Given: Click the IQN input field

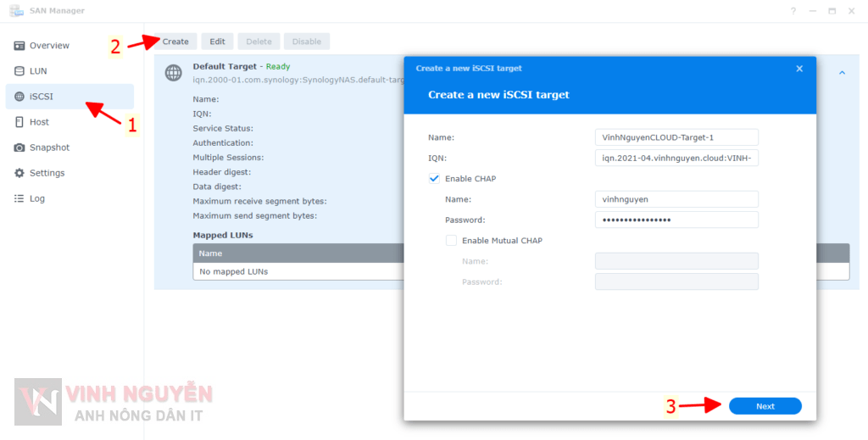Looking at the screenshot, I should 676,158.
